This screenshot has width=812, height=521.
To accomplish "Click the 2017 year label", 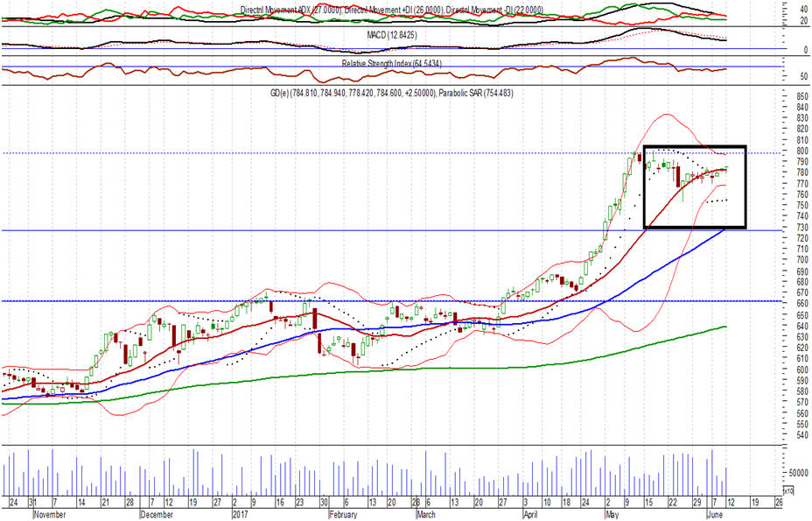I will [x=240, y=515].
